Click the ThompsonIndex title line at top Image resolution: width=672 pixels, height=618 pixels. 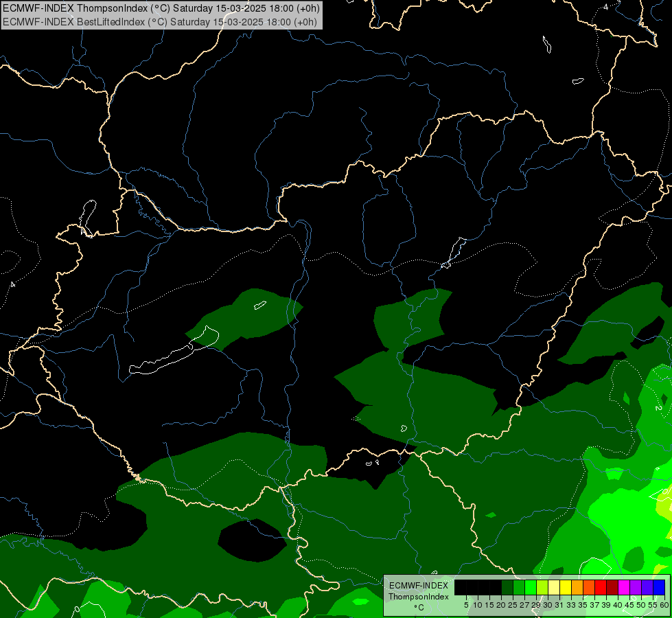(x=161, y=8)
